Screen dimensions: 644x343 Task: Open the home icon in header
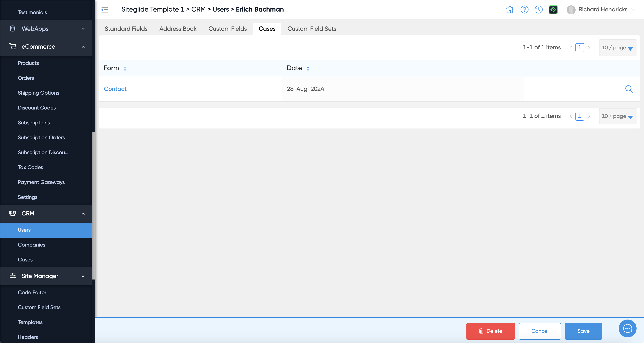[x=509, y=9]
